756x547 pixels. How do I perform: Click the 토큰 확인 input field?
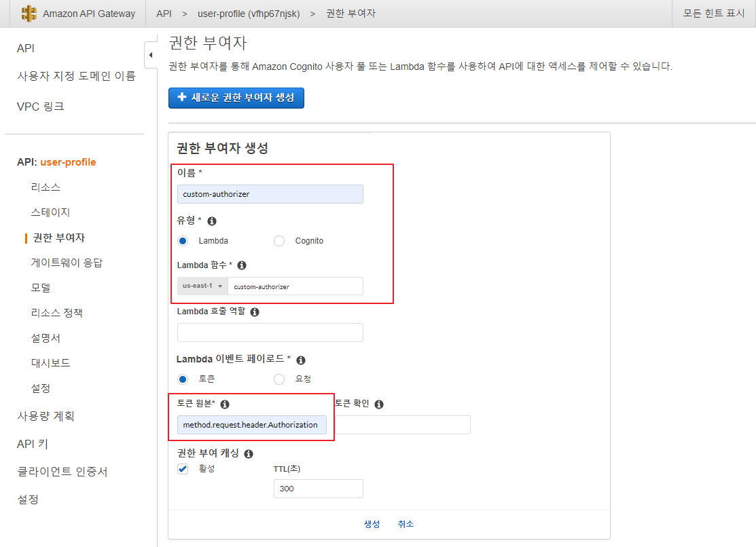(403, 425)
